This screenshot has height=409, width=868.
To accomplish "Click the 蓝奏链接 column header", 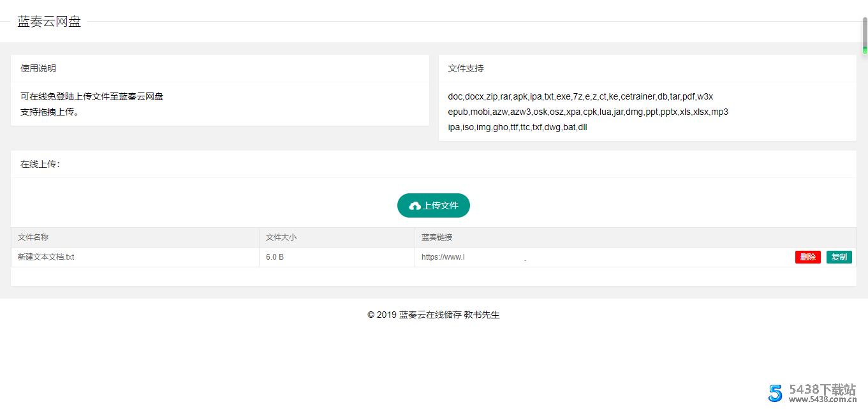I will click(x=436, y=237).
